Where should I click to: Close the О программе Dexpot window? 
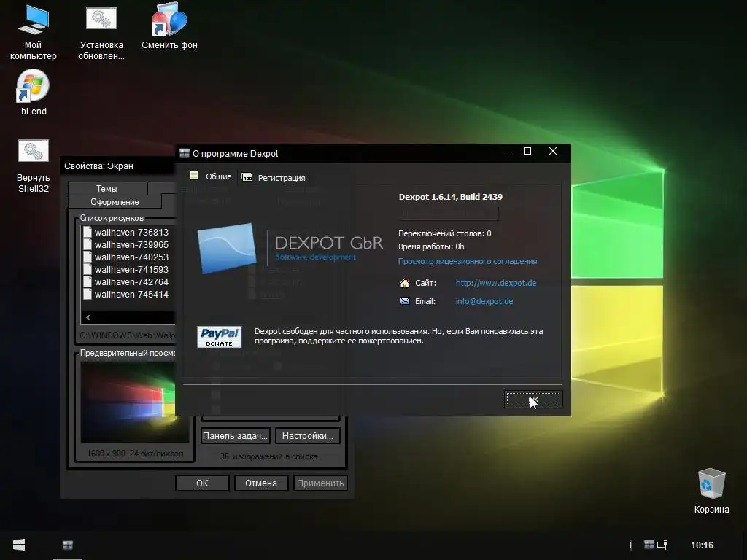553,152
